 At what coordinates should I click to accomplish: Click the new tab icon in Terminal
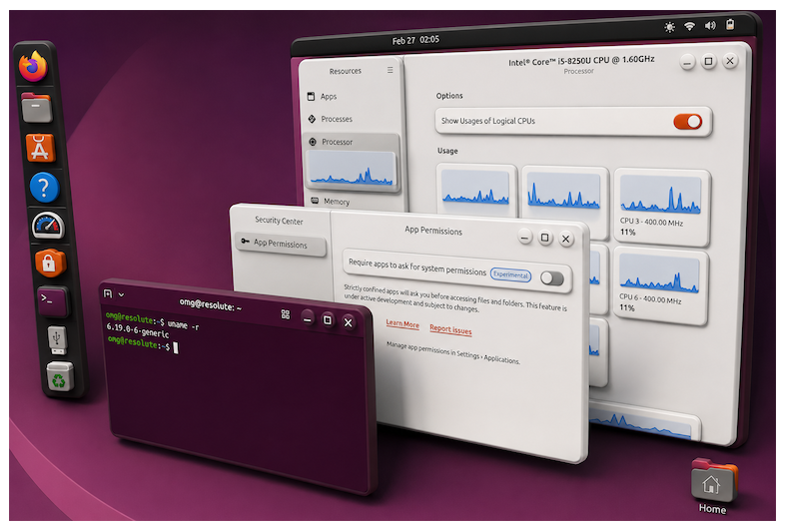(108, 293)
